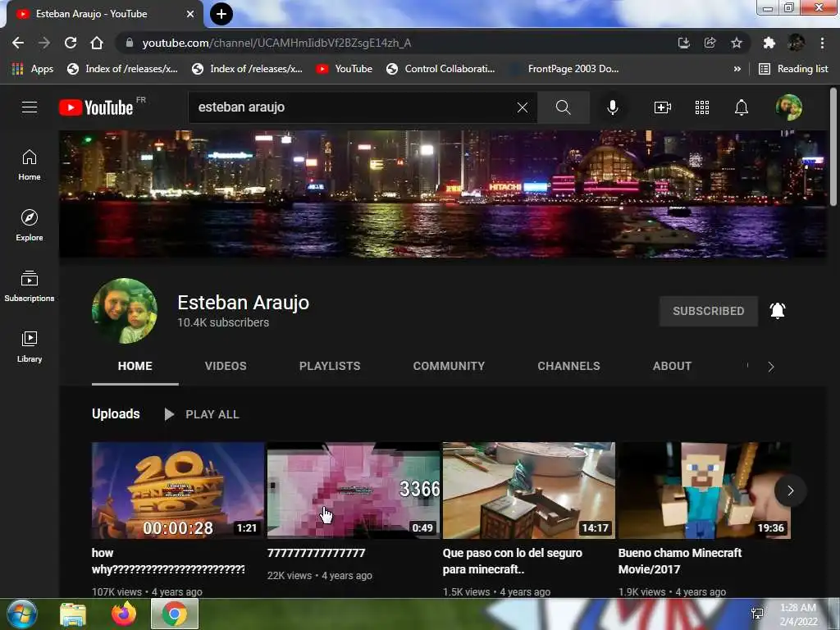Close the Esteban Araujo - YouTube tab
840x630 pixels.
190,14
